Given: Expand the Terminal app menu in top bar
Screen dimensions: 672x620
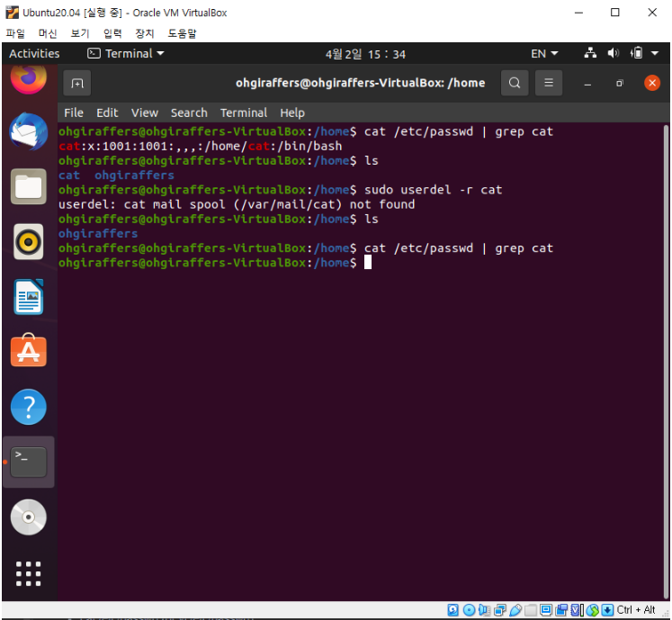Looking at the screenshot, I should click(126, 54).
